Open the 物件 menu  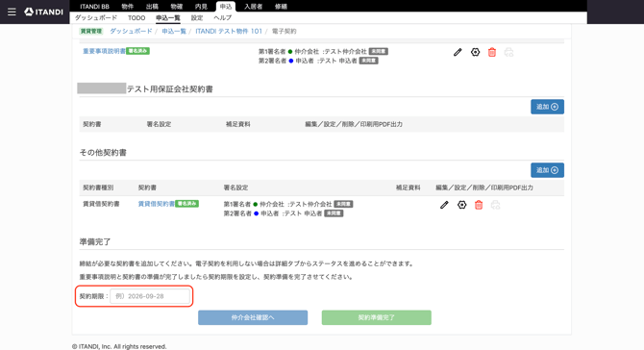[x=127, y=6]
